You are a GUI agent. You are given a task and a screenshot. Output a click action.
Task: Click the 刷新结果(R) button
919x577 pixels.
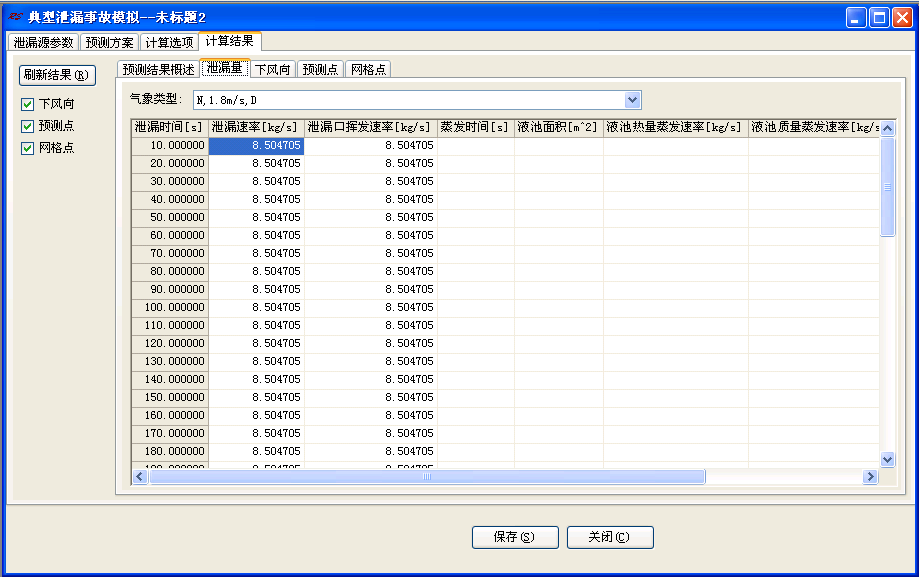[x=57, y=75]
